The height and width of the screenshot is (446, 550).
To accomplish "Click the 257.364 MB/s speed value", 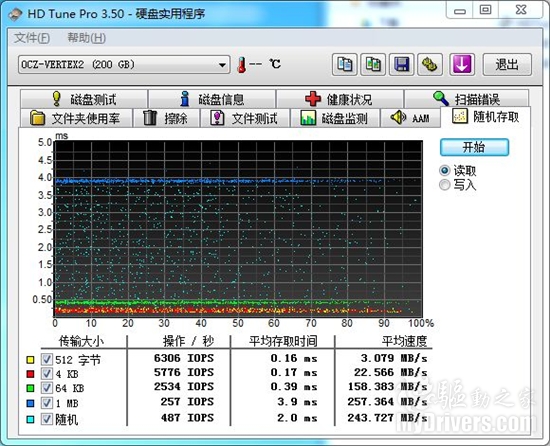I will click(x=388, y=401).
